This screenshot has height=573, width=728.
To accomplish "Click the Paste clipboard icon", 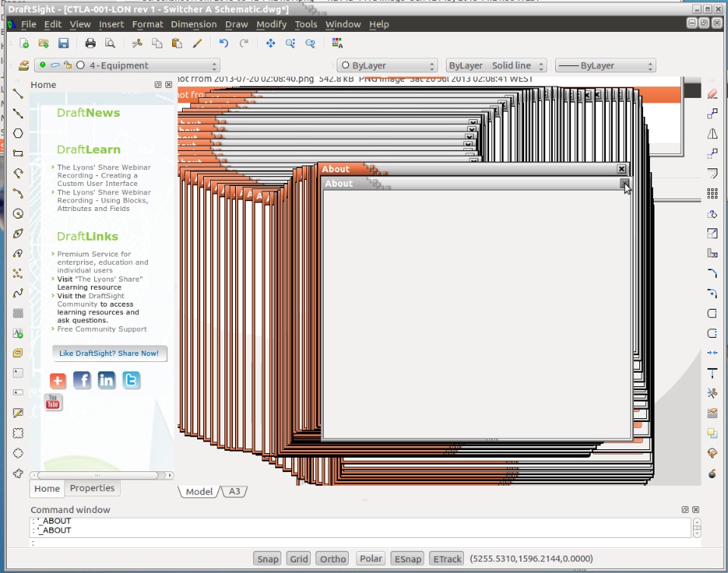I will click(177, 43).
